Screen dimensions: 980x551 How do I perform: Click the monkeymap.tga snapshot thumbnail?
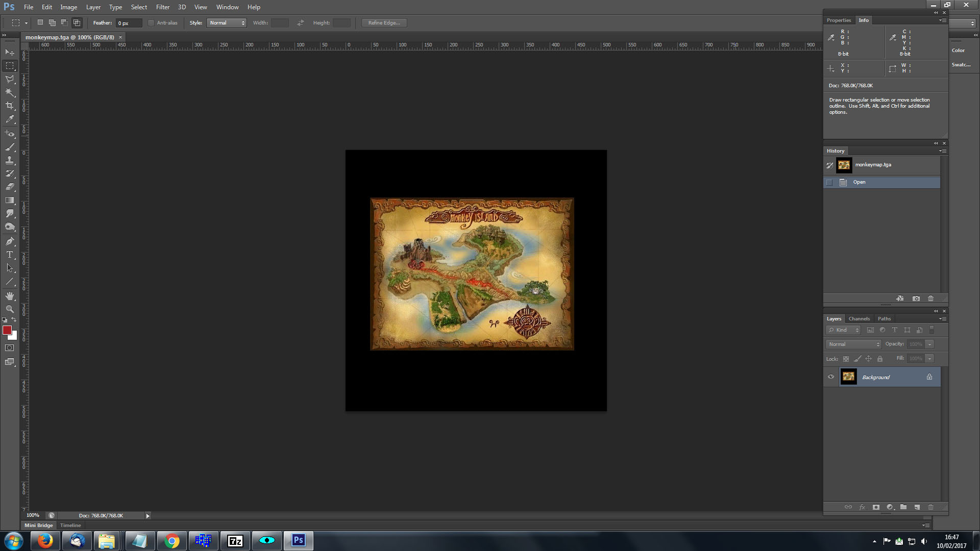(844, 165)
